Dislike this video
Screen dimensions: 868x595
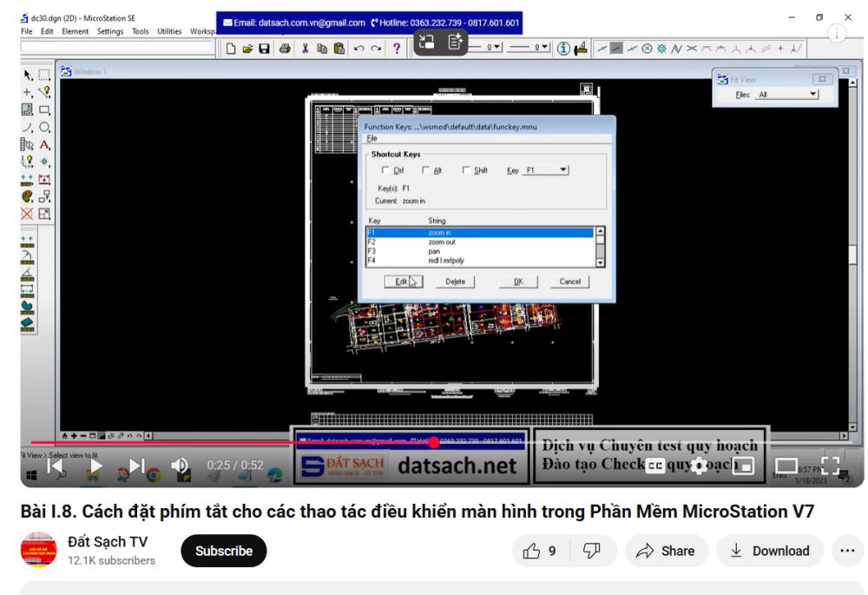point(592,551)
